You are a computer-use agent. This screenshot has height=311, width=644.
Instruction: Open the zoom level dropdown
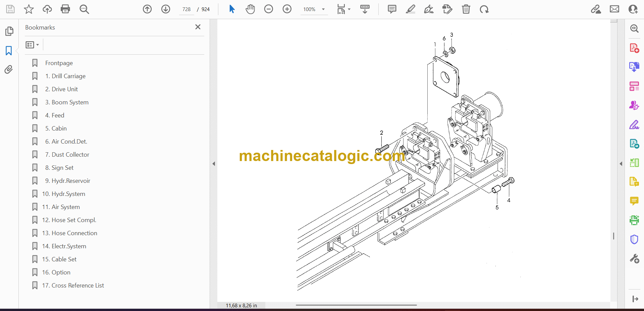coord(323,9)
